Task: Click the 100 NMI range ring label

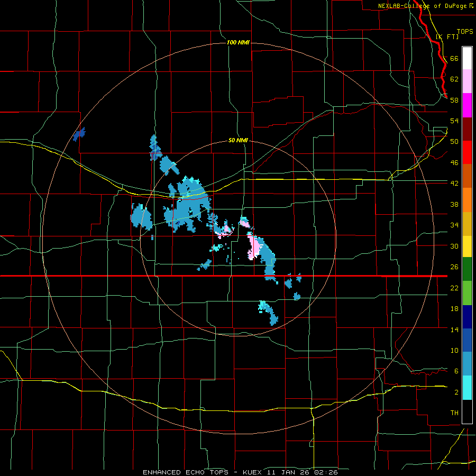Action: coord(238,42)
